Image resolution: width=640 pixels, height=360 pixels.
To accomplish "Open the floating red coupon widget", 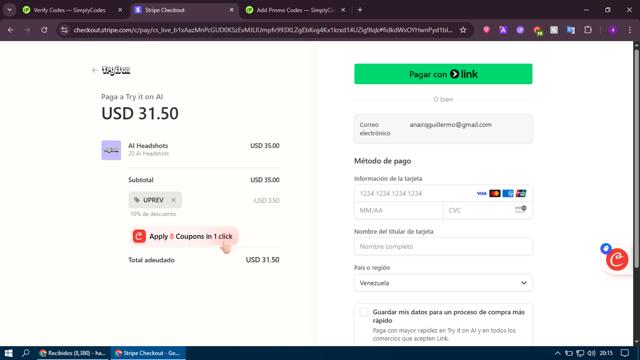I will click(617, 260).
